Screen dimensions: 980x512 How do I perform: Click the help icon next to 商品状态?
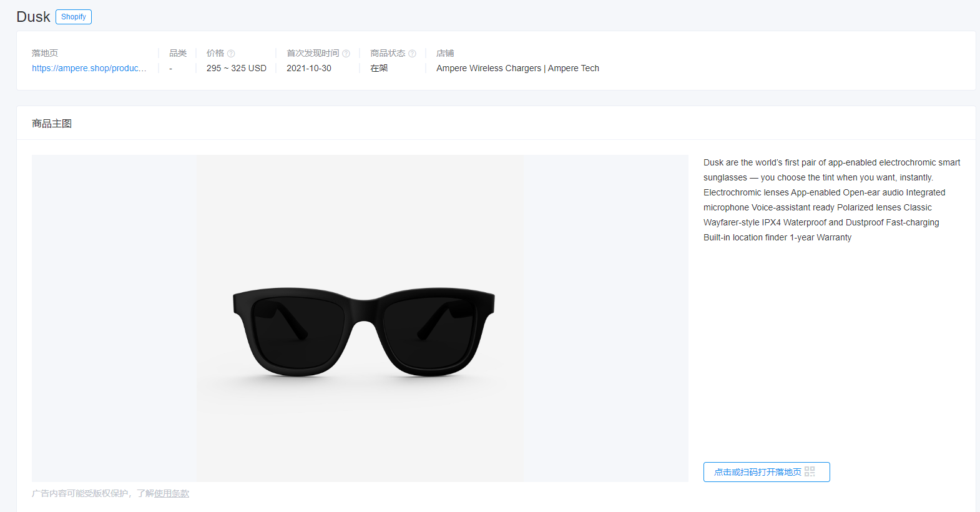[x=412, y=54]
